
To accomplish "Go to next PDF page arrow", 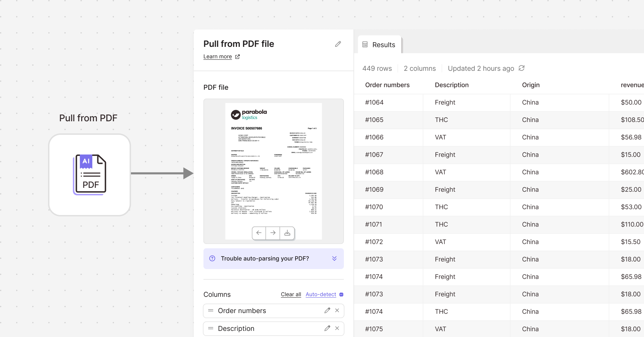I will pos(273,233).
